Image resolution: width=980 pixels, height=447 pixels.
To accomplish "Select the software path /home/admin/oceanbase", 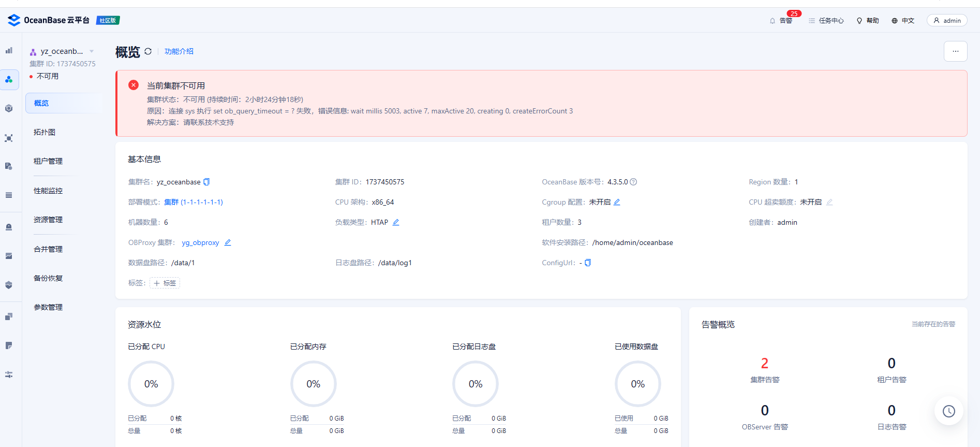I will (x=633, y=242).
